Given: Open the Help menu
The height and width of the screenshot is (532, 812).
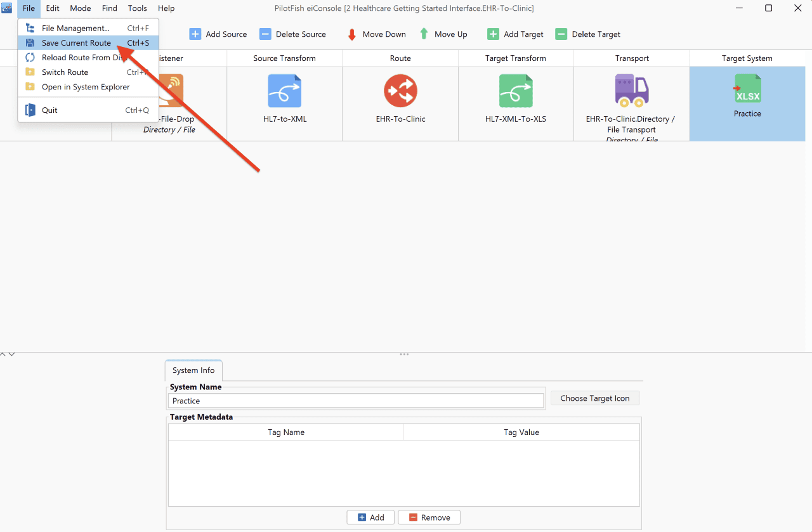Looking at the screenshot, I should click(166, 8).
